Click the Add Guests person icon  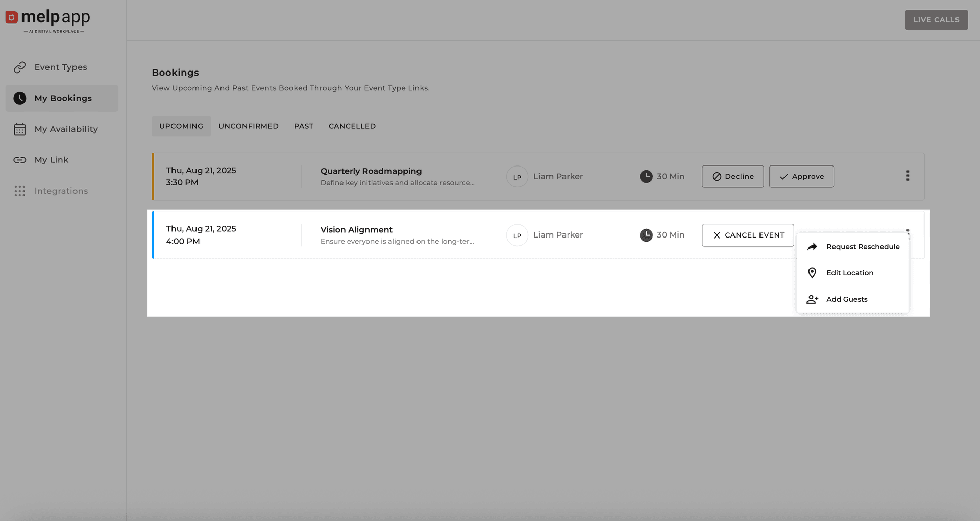click(813, 299)
